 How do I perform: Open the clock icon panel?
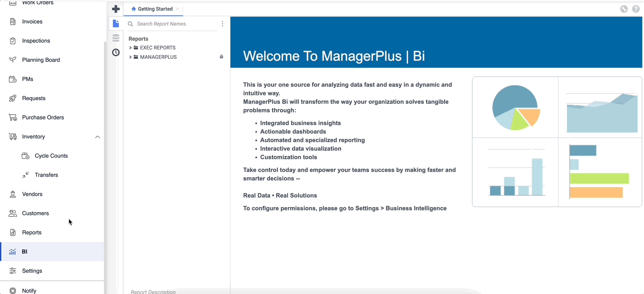[116, 52]
